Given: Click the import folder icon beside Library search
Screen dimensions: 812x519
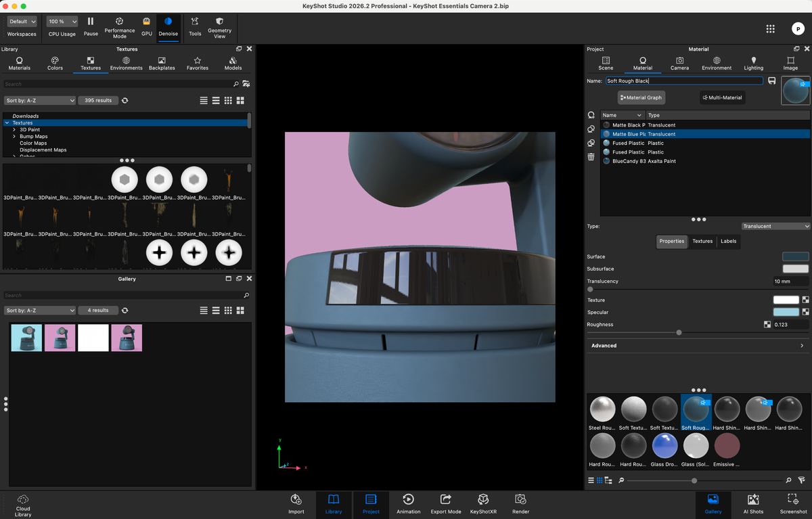Looking at the screenshot, I should (x=246, y=84).
